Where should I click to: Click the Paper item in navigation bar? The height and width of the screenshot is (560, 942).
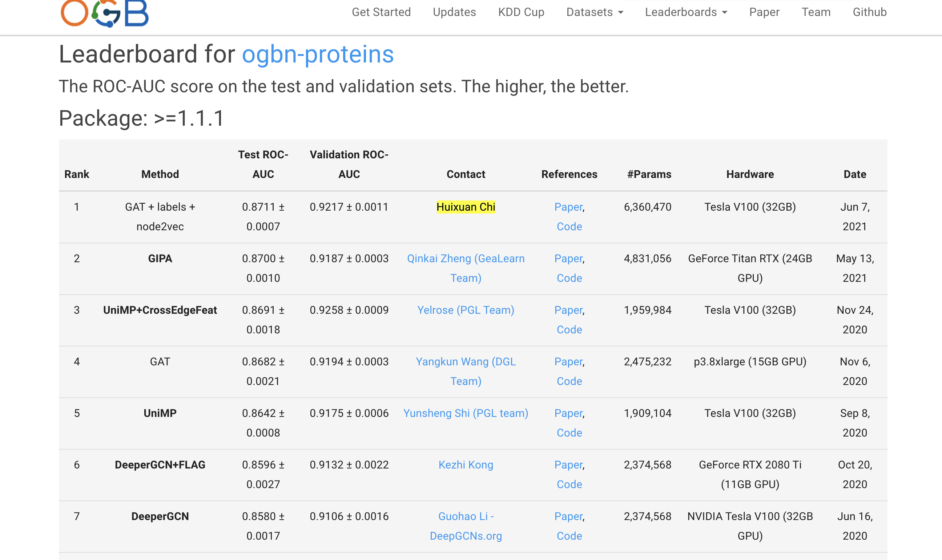pyautogui.click(x=764, y=12)
